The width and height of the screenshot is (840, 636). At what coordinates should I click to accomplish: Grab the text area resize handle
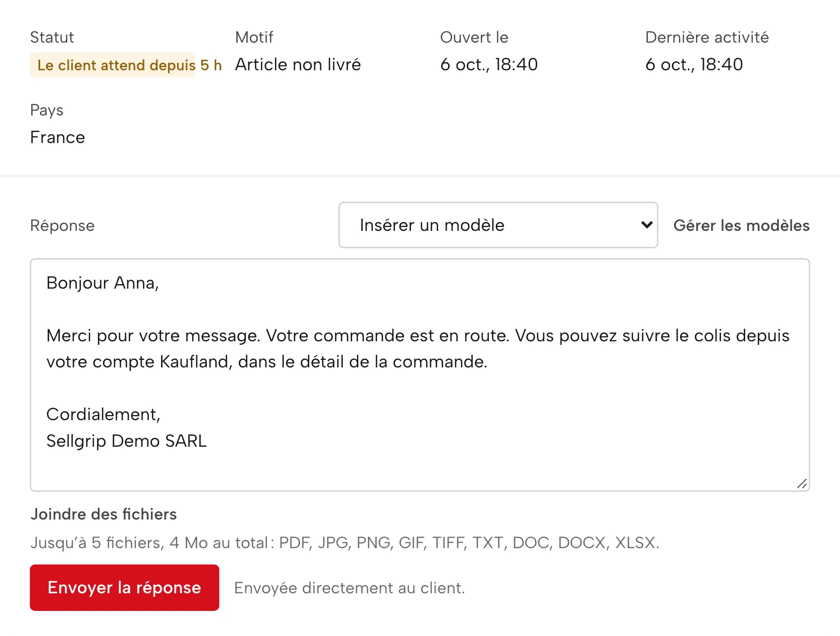pyautogui.click(x=802, y=483)
